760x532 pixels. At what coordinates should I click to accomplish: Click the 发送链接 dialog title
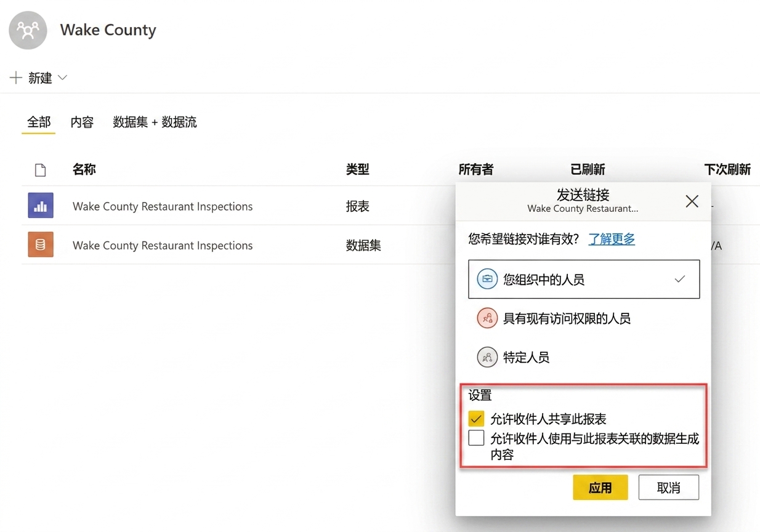(583, 195)
